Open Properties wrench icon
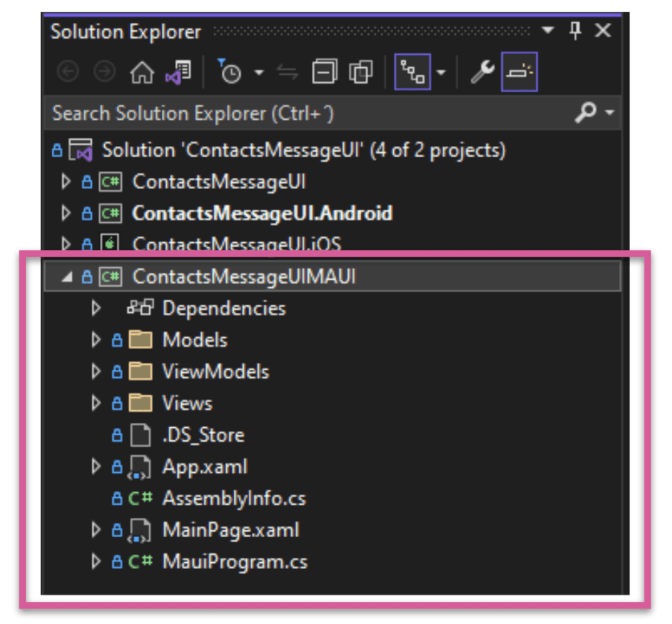The image size is (672, 624). pos(482,71)
